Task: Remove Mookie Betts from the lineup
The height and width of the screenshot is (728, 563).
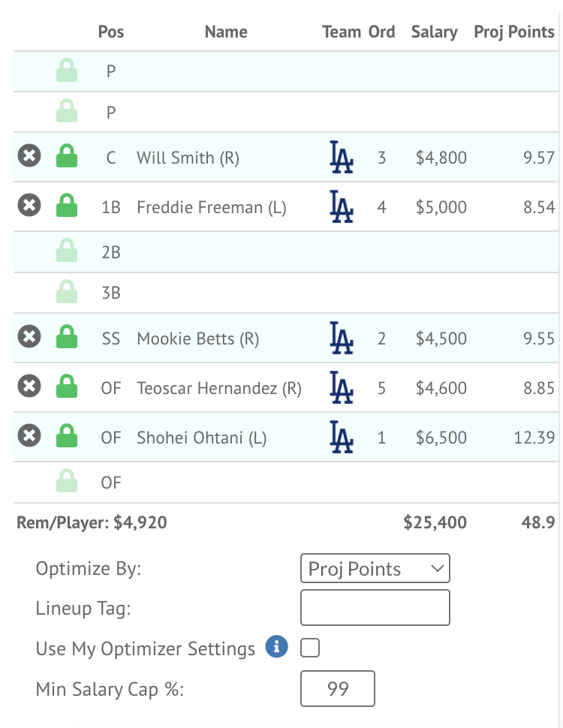Action: (x=29, y=337)
